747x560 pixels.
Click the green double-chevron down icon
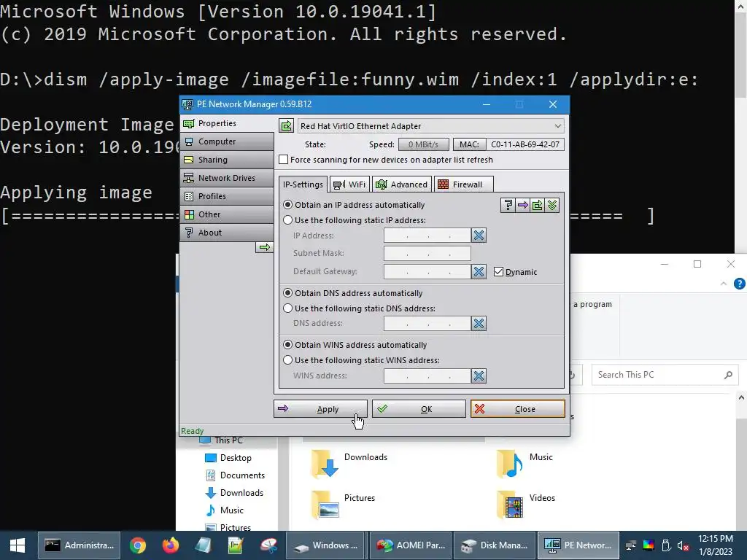pyautogui.click(x=552, y=205)
